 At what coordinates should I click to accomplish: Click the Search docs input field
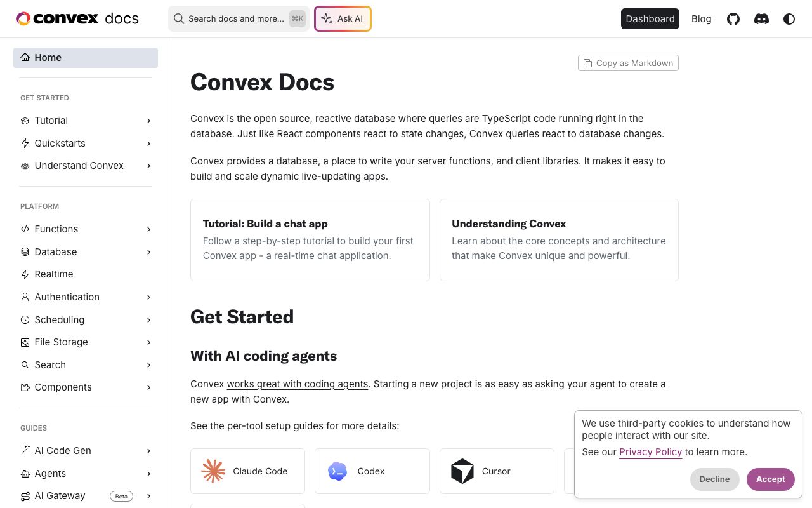tap(239, 19)
